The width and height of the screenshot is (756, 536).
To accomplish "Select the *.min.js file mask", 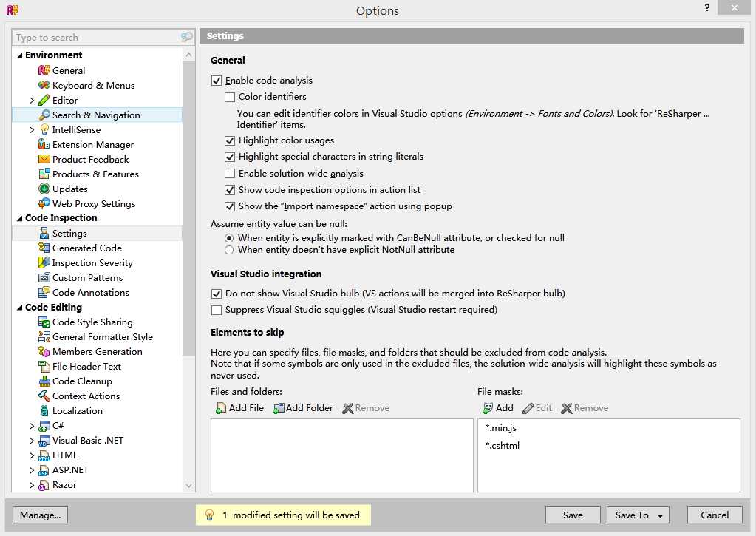I will [501, 428].
